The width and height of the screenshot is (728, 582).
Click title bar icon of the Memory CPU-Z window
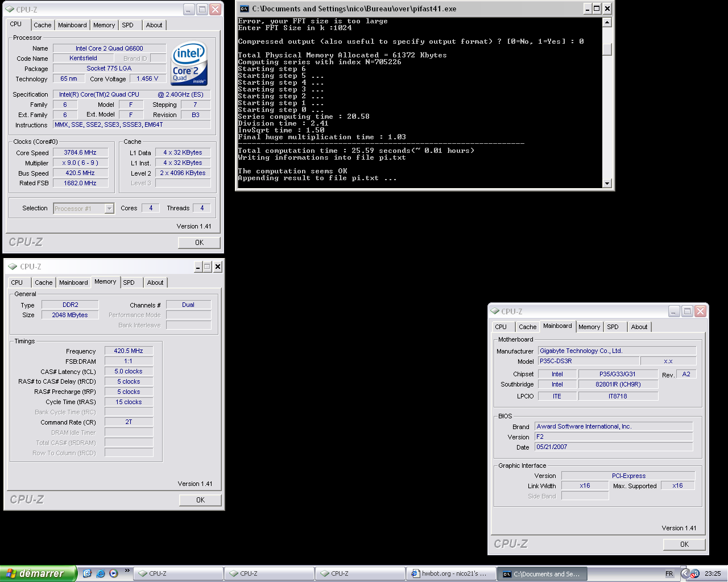(13, 267)
